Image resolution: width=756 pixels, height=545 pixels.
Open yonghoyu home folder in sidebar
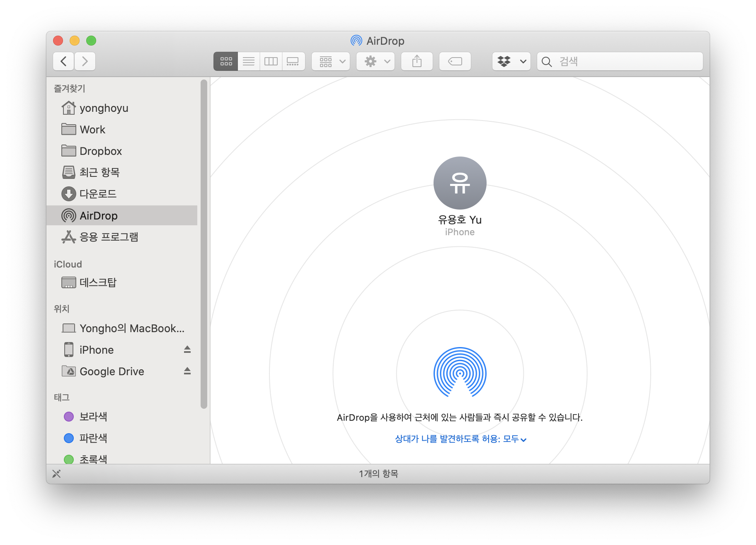[x=122, y=108]
